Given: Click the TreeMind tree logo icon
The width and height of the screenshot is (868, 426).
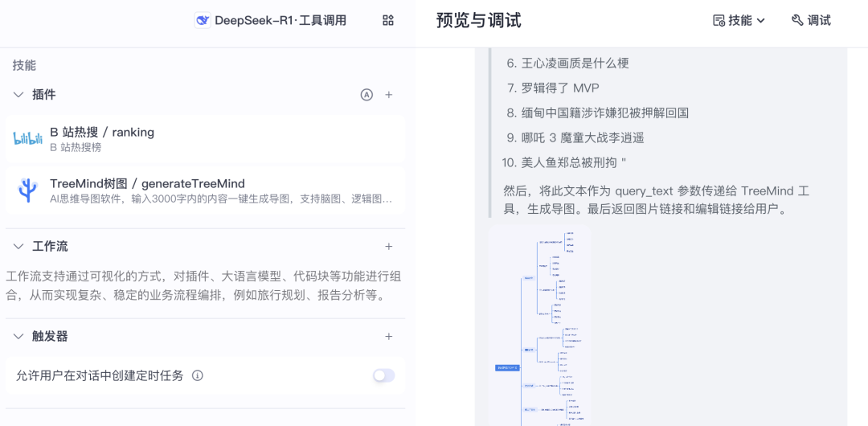Looking at the screenshot, I should [27, 190].
